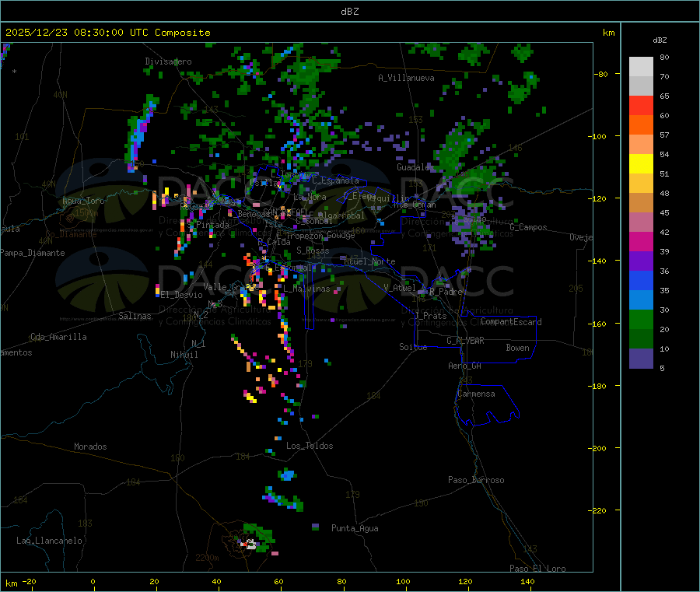Click the 'CompartEscard' label
The height and width of the screenshot is (592, 700).
click(x=511, y=321)
